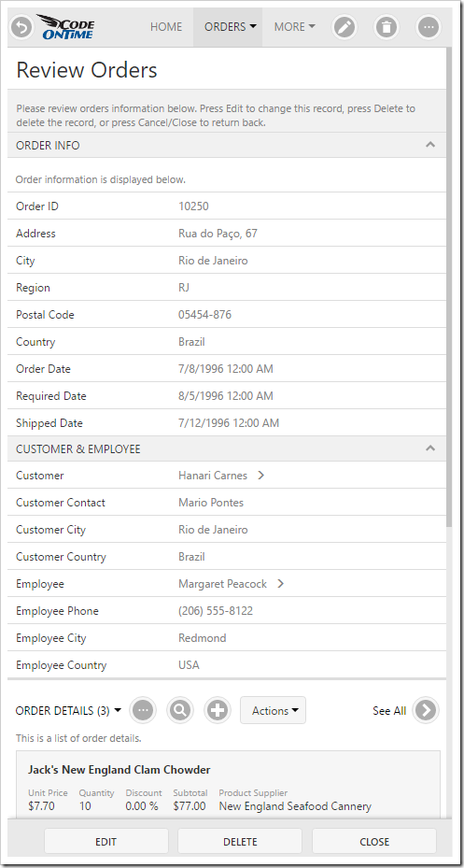Click the Order Details search magnifier icon
The height and width of the screenshot is (868, 464).
180,710
